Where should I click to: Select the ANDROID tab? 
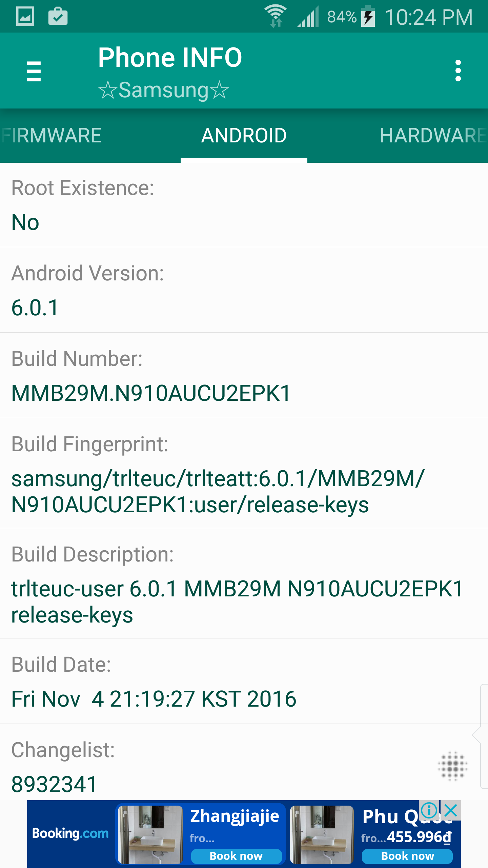coord(244,136)
